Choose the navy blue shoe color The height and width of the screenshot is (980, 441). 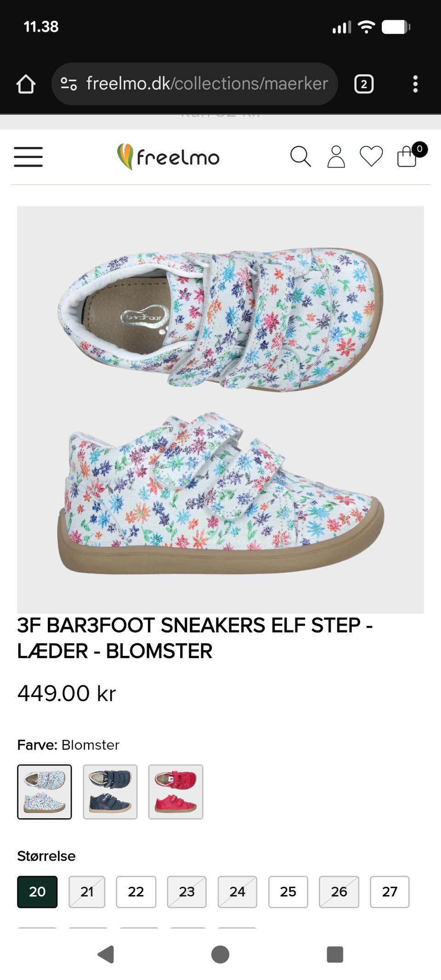click(x=110, y=792)
